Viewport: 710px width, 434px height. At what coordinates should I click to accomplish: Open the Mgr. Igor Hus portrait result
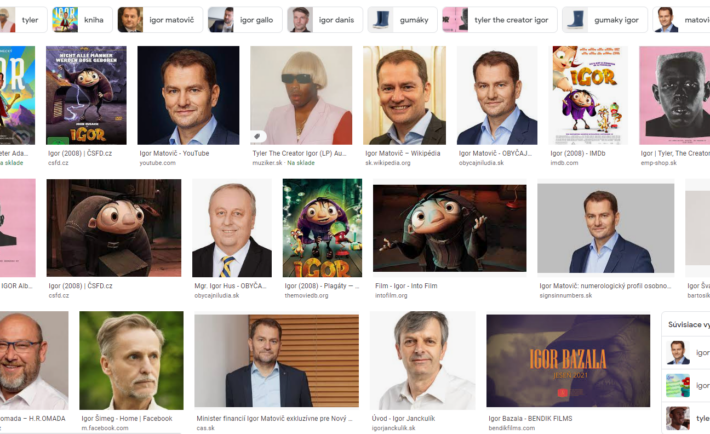pyautogui.click(x=232, y=228)
